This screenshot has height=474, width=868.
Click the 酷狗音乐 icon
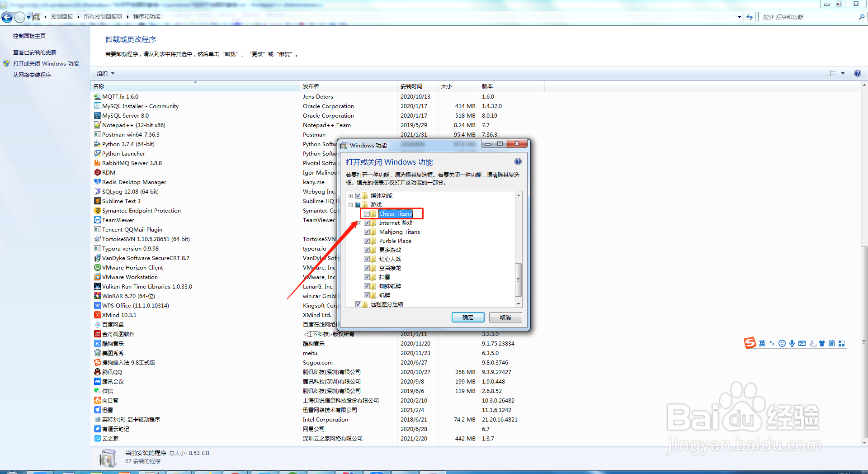pyautogui.click(x=97, y=344)
